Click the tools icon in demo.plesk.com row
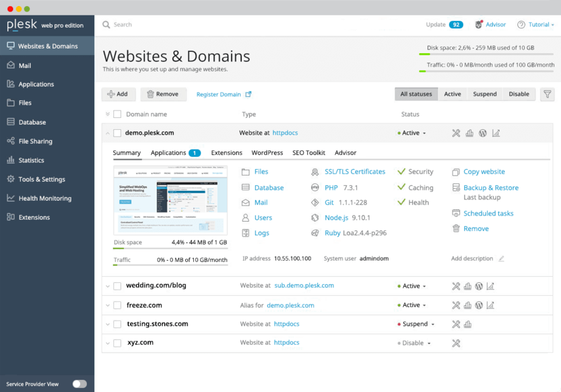Image resolution: width=561 pixels, height=392 pixels. click(456, 133)
